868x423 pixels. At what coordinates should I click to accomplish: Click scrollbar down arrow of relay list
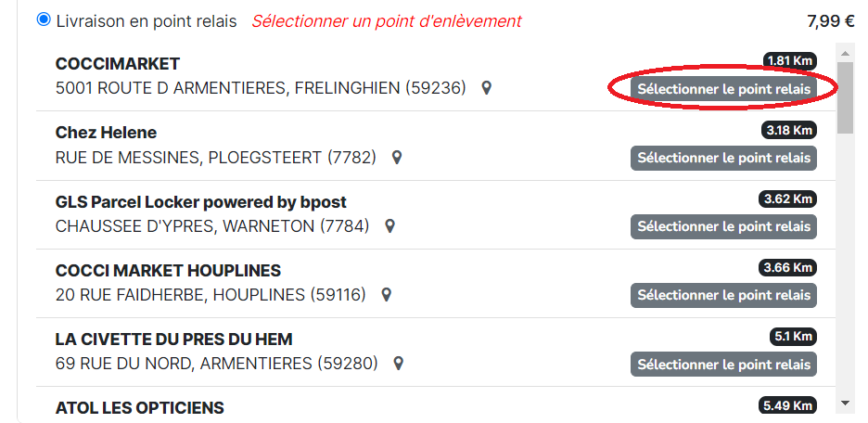[x=845, y=404]
